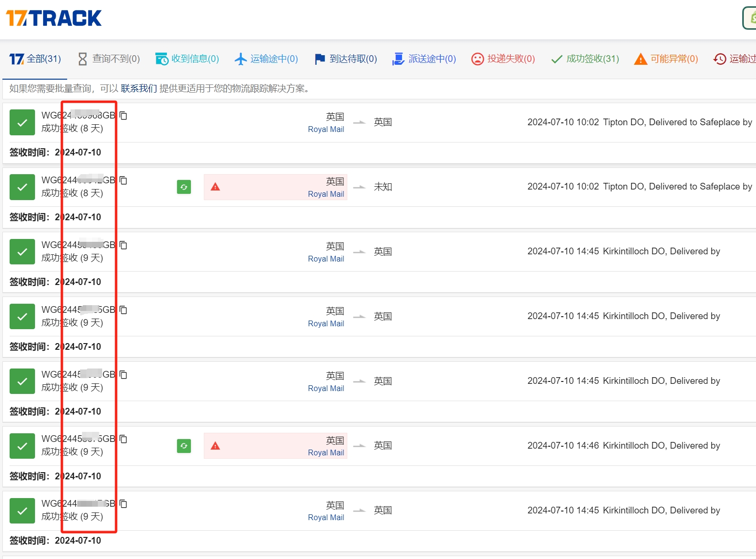The height and width of the screenshot is (559, 756).
Task: Copy tracking number in 未知 destination row
Action: click(123, 180)
